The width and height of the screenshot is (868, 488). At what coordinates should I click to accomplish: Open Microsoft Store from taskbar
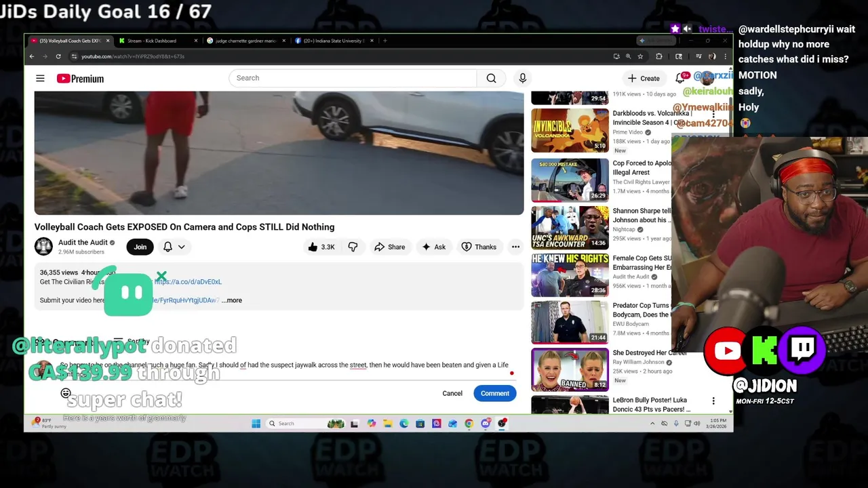point(420,424)
